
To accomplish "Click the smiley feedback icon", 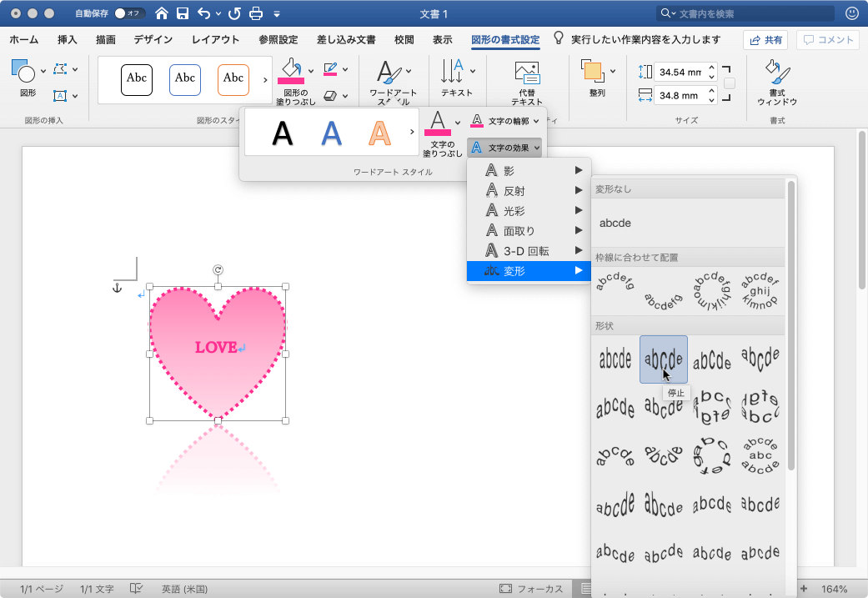I will (852, 13).
